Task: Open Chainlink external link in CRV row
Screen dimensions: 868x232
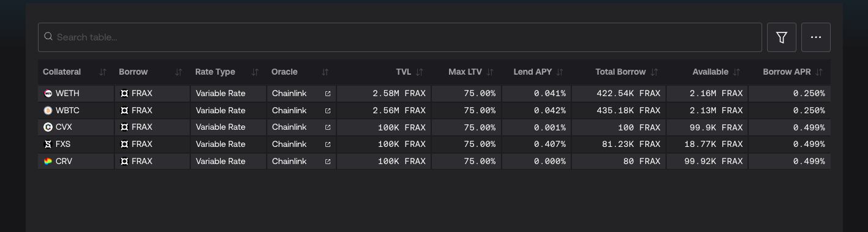Action: (x=328, y=162)
